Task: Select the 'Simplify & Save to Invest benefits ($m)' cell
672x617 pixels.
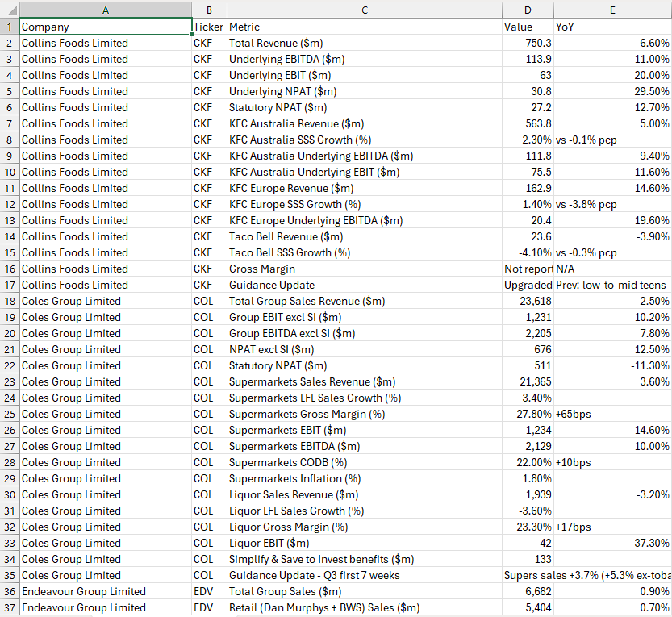Action: 365,560
